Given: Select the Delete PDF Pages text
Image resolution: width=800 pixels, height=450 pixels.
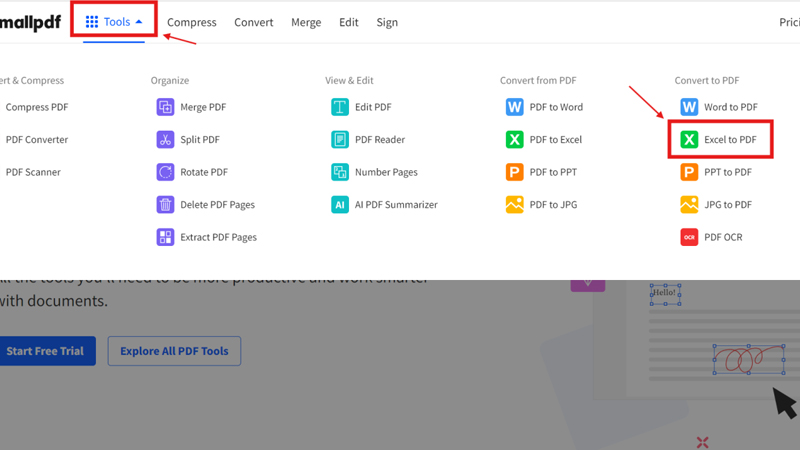Looking at the screenshot, I should (x=217, y=205).
